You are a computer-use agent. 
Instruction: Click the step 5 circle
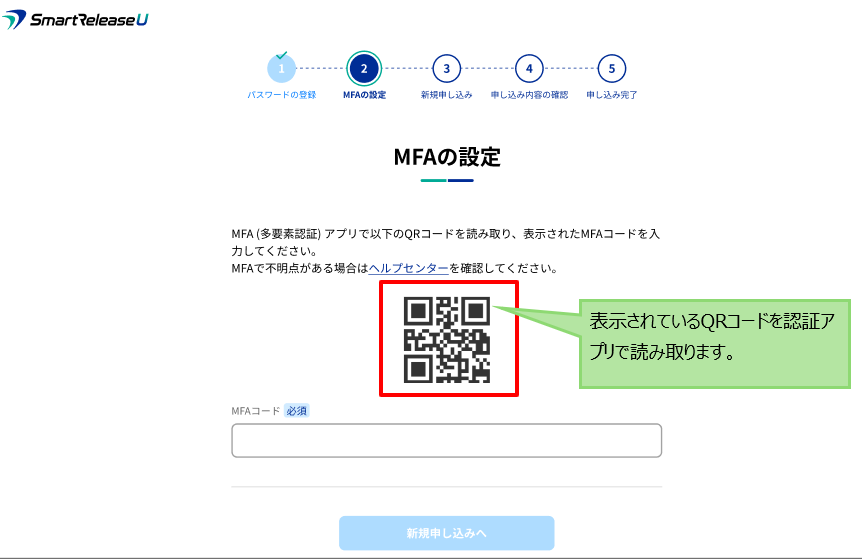point(612,69)
